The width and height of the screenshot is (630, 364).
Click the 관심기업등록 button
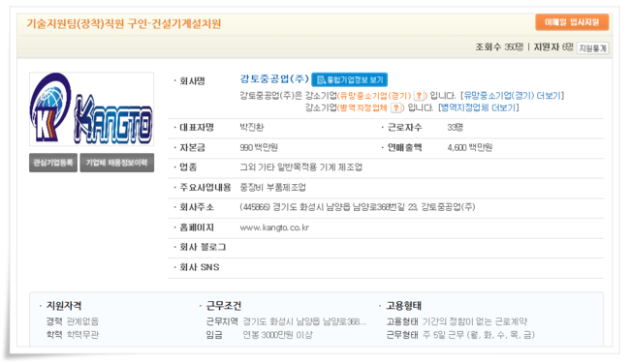pos(53,163)
